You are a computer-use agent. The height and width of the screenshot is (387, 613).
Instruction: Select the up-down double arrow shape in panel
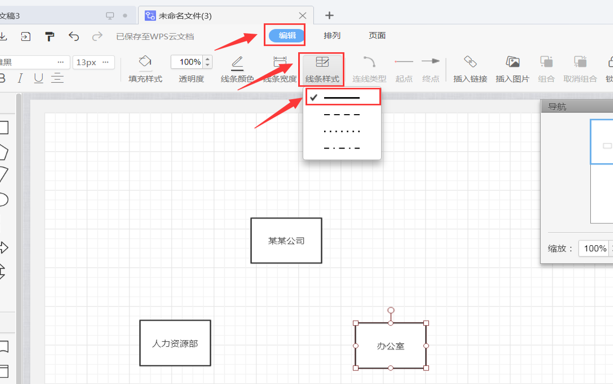pyautogui.click(x=2, y=271)
